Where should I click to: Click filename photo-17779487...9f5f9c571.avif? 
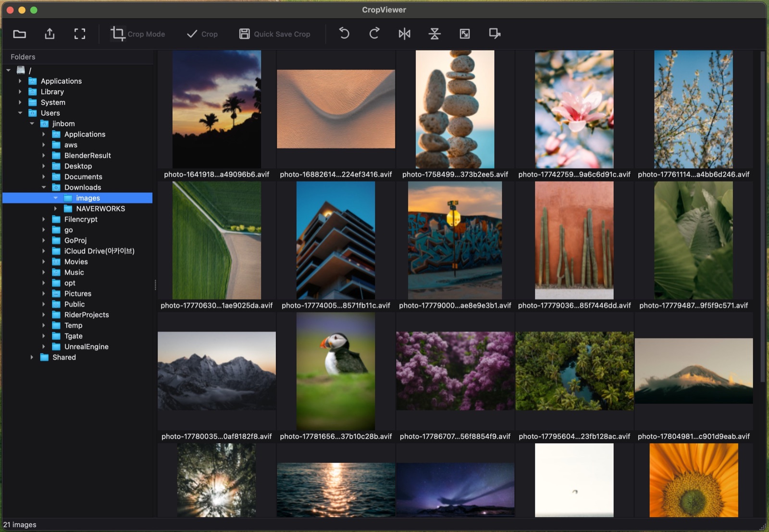[x=694, y=305]
